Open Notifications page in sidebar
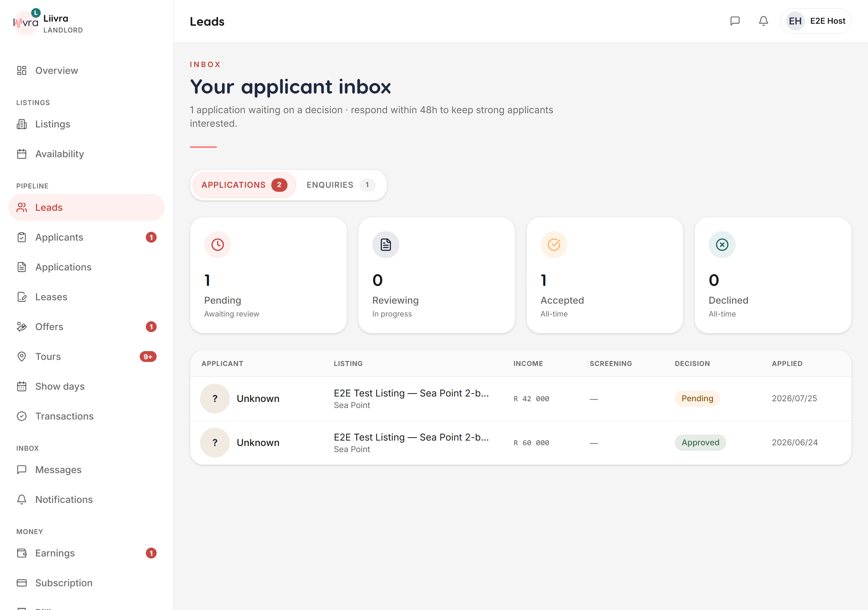 [x=86, y=500]
